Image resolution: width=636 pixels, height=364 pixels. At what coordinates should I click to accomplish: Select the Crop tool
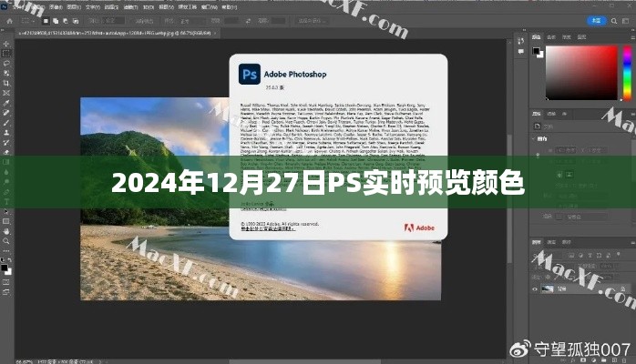6,83
